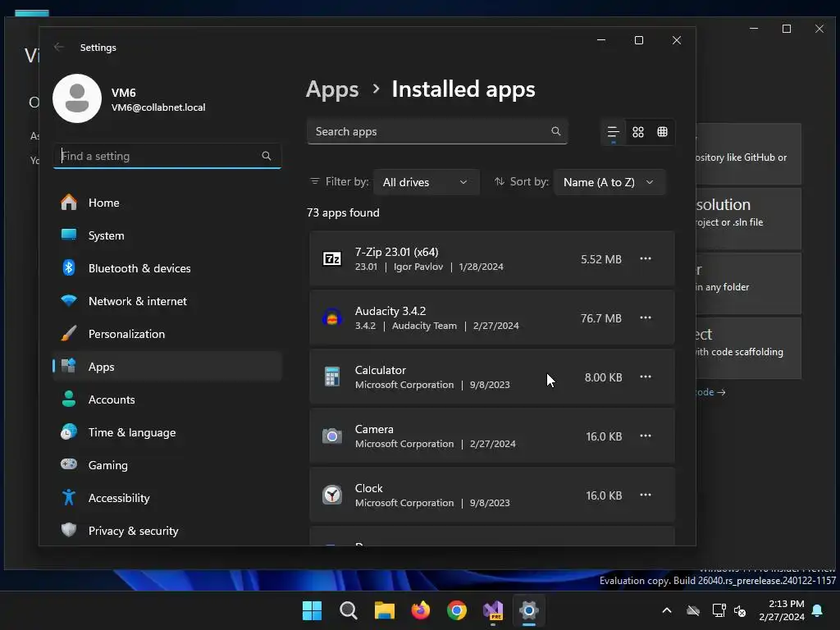Viewport: 840px width, 630px height.
Task: Launch Firefox from the taskbar
Action: click(421, 610)
